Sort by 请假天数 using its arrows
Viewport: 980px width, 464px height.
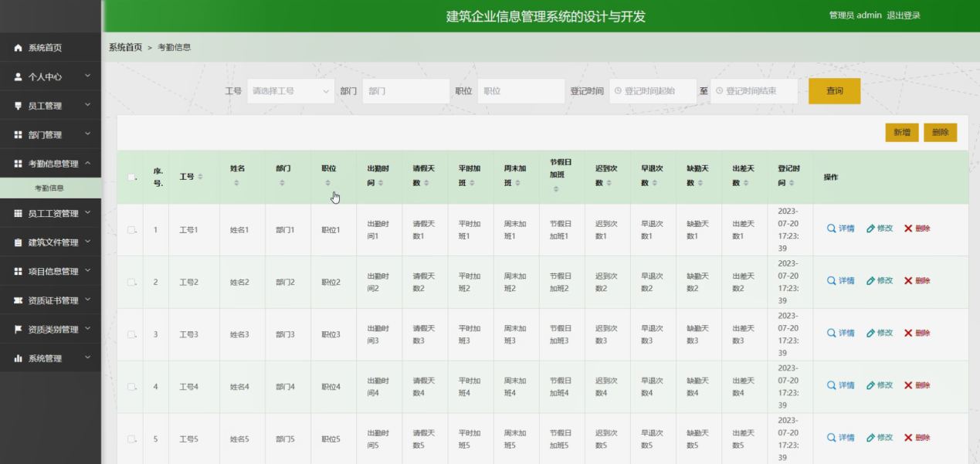pyautogui.click(x=426, y=183)
